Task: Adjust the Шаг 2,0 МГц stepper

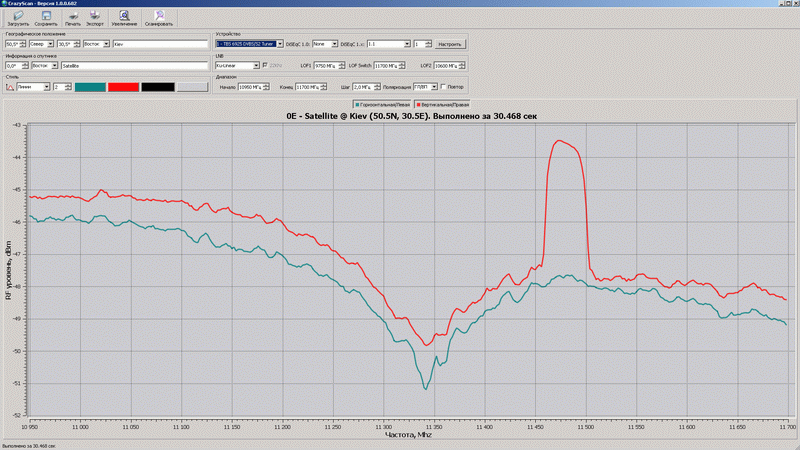Action: pyautogui.click(x=377, y=87)
